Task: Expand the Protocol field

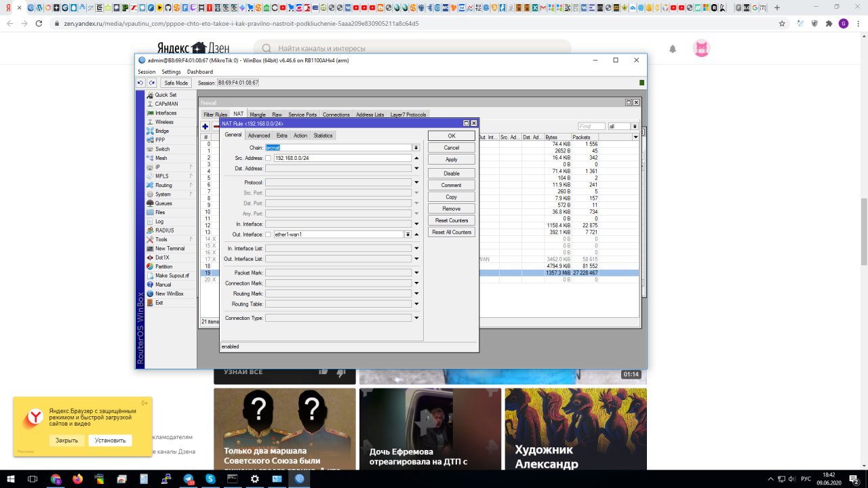Action: [416, 182]
